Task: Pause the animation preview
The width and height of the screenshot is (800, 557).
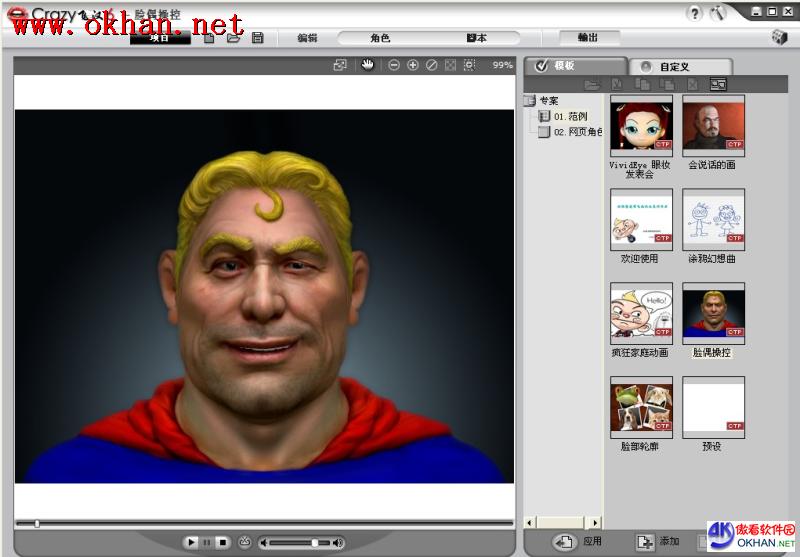Action: point(207,542)
